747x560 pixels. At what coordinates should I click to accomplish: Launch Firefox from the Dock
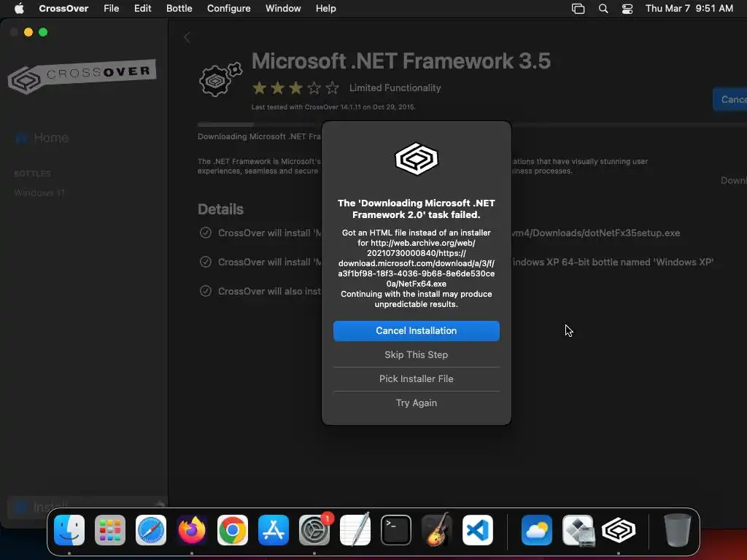pyautogui.click(x=192, y=530)
